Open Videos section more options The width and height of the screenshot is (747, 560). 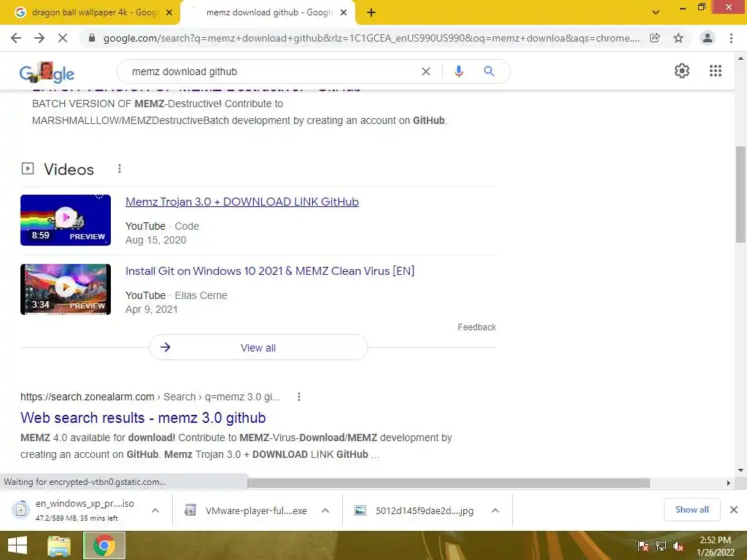120,168
